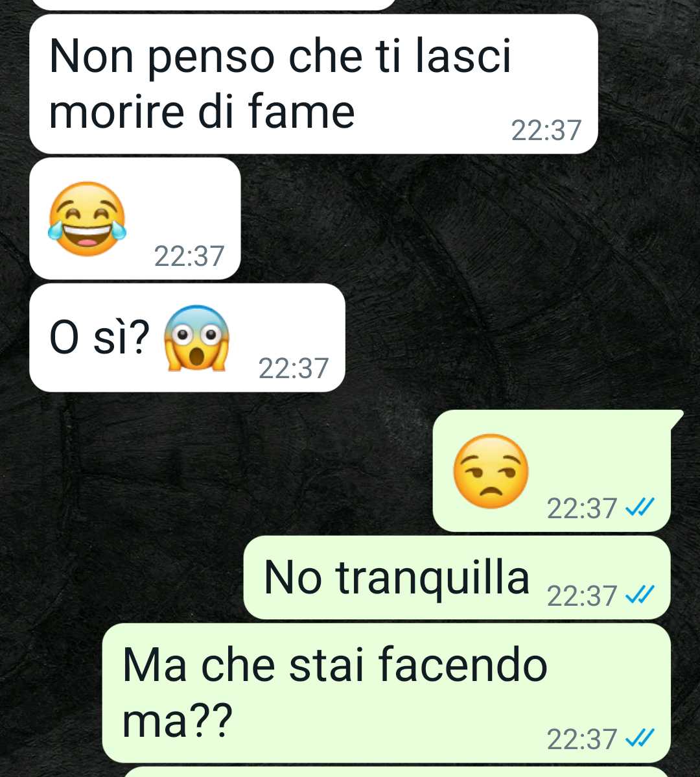This screenshot has height=777, width=700.
Task: Tap double ticks on "Ma che stai facendo" message
Action: point(640,738)
